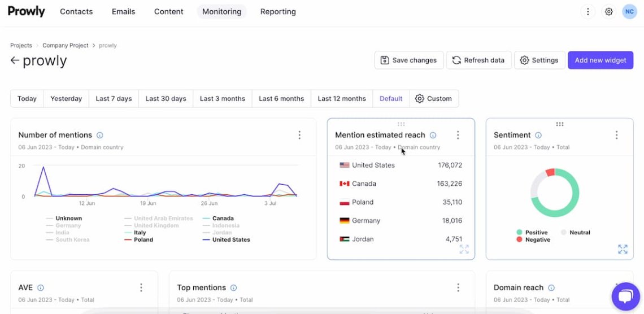Grab the drag handle on Sentiment widget

[x=559, y=124]
